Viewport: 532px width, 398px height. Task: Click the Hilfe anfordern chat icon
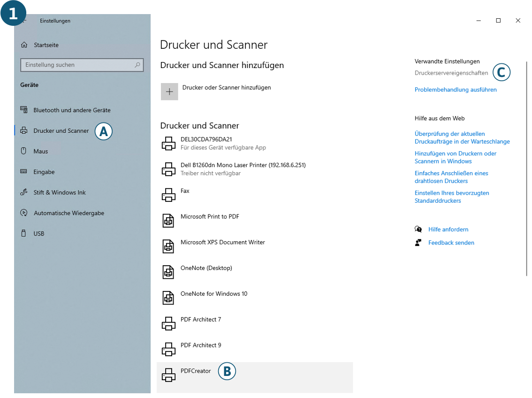point(418,230)
